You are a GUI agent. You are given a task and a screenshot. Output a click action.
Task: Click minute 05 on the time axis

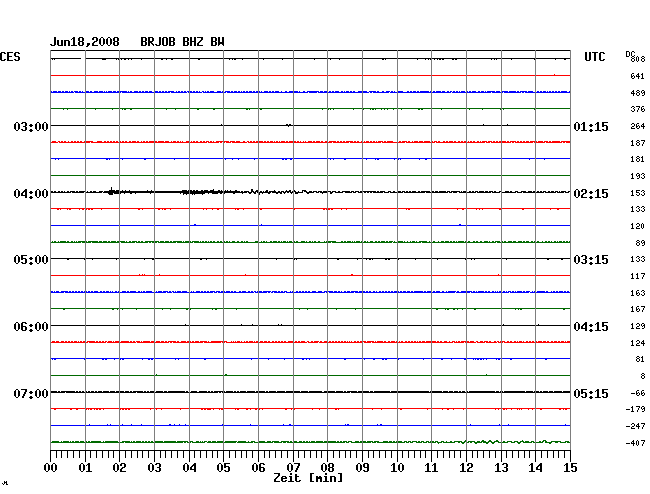(x=223, y=468)
